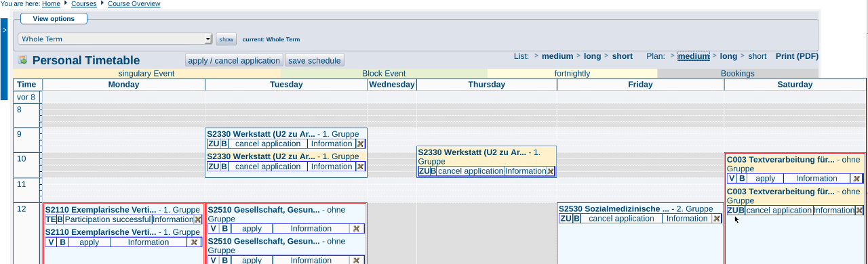
Task: Switch List view to medium
Action: 557,56
